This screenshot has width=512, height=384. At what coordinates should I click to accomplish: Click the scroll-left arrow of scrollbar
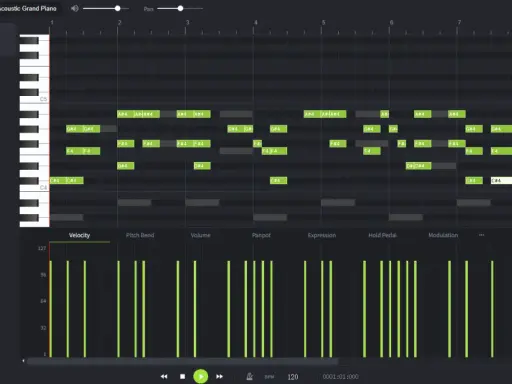23,361
